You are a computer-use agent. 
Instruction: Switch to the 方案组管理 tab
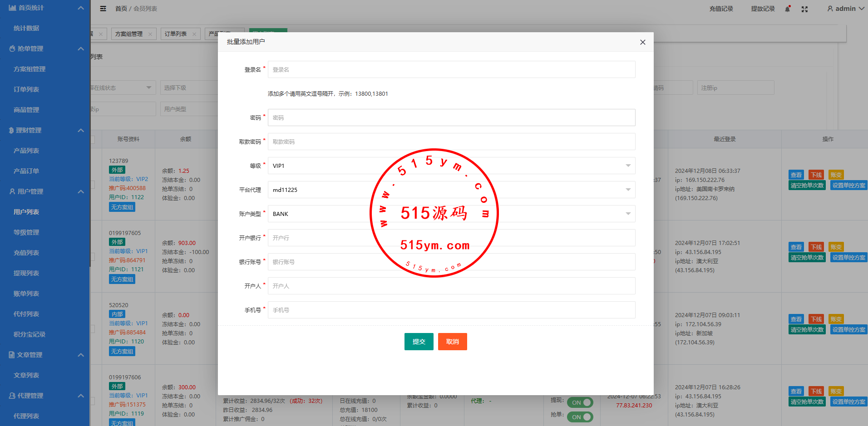pos(129,34)
